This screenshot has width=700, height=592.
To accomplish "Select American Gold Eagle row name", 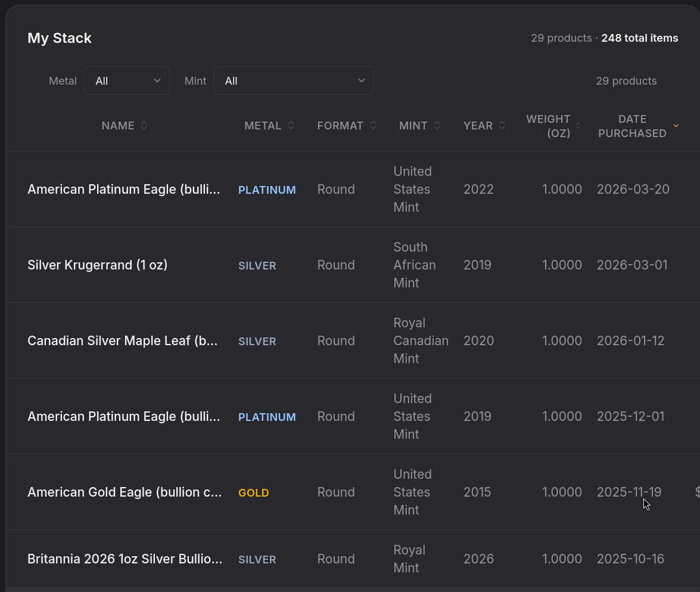I will click(x=125, y=492).
